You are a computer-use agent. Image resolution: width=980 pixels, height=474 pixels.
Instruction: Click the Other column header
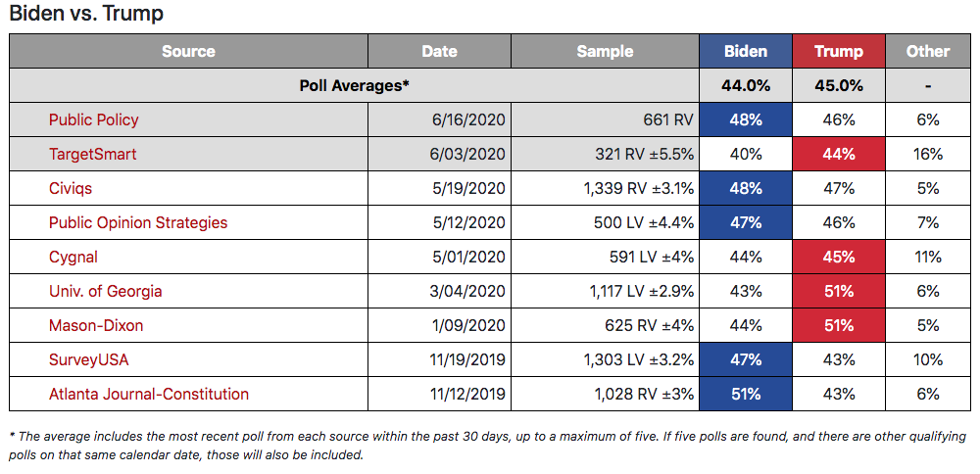(928, 51)
